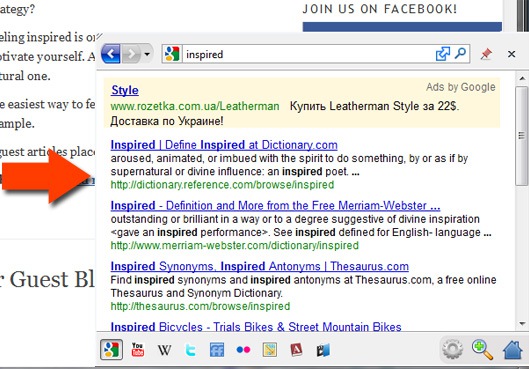Select the YouTube search engine
529x369 pixels.
138,350
